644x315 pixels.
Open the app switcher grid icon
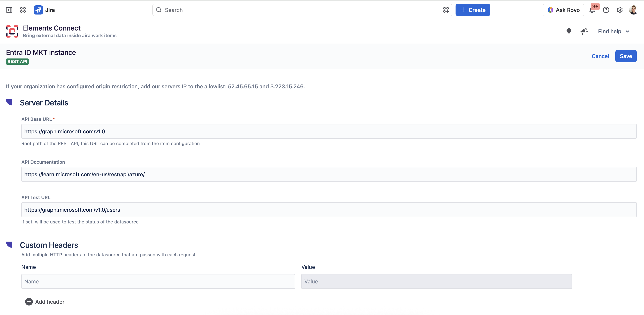(23, 10)
